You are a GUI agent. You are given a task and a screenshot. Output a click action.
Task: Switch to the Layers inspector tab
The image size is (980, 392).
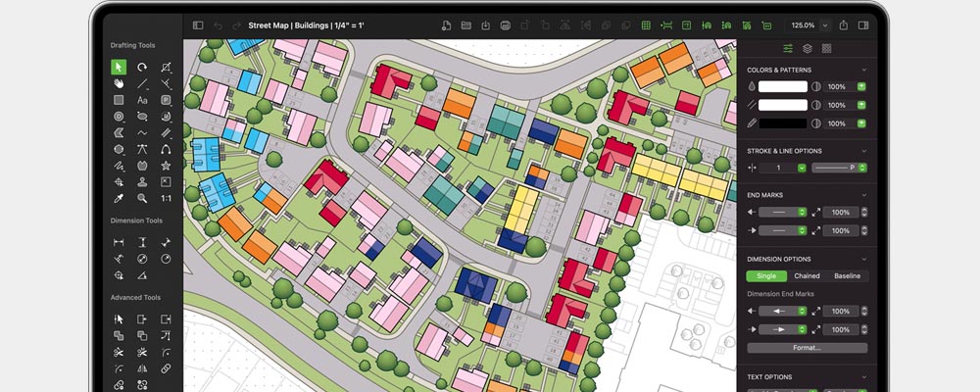tap(807, 48)
